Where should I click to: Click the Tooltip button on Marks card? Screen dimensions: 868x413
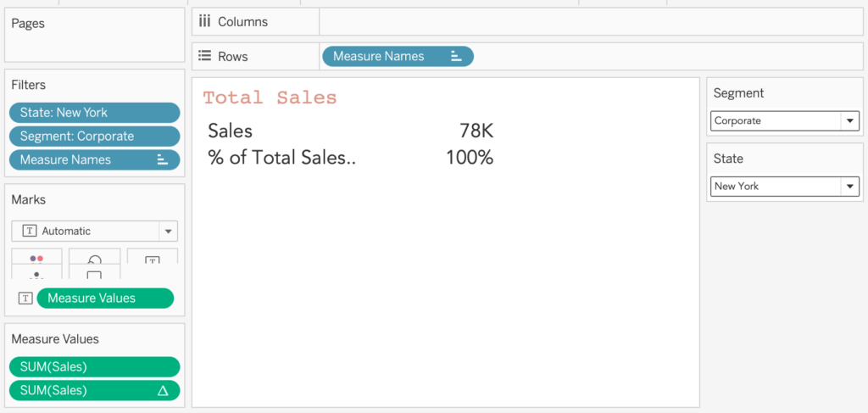pos(94,275)
